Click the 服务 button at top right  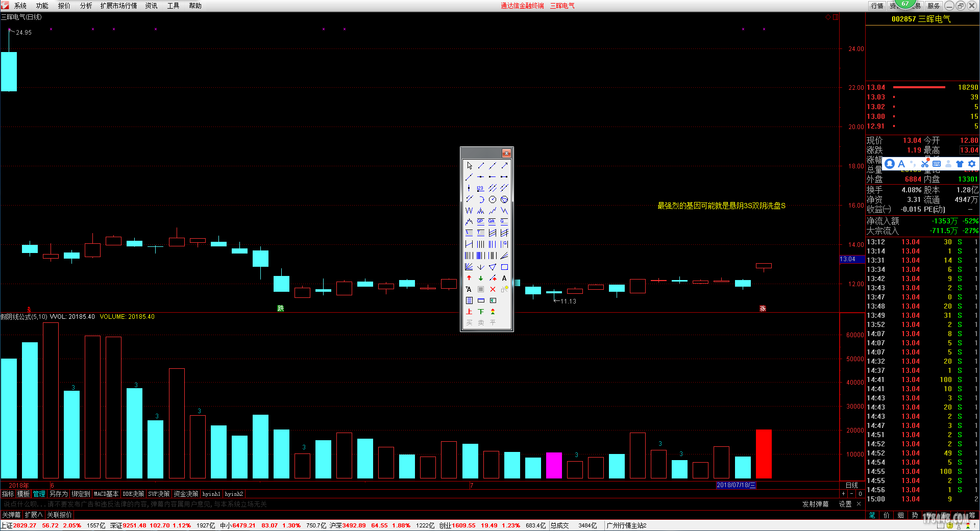(934, 6)
